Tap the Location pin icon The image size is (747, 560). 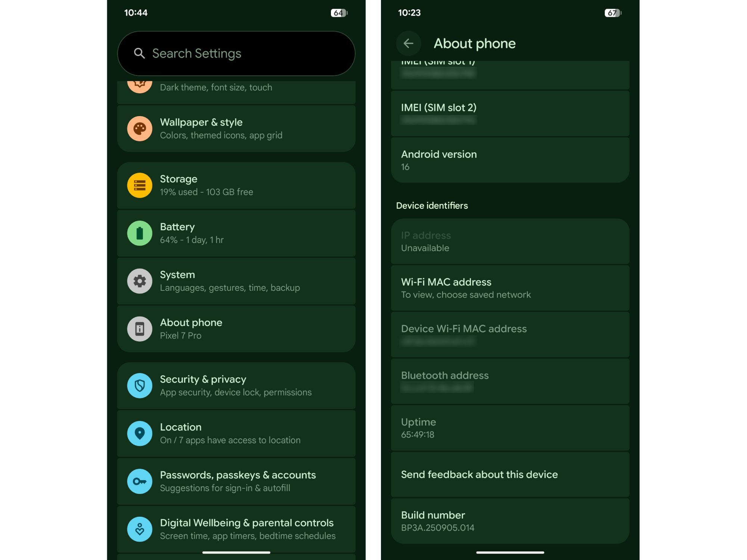tap(140, 433)
